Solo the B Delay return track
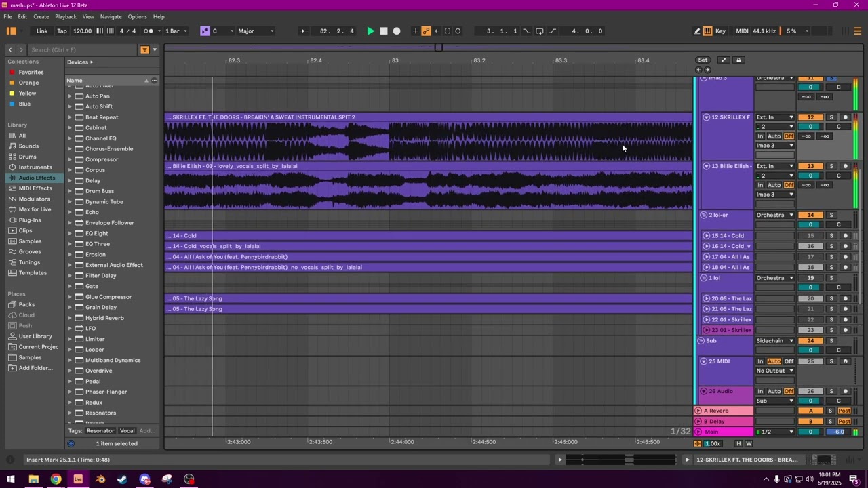Viewport: 868px width, 488px height. [x=830, y=422]
